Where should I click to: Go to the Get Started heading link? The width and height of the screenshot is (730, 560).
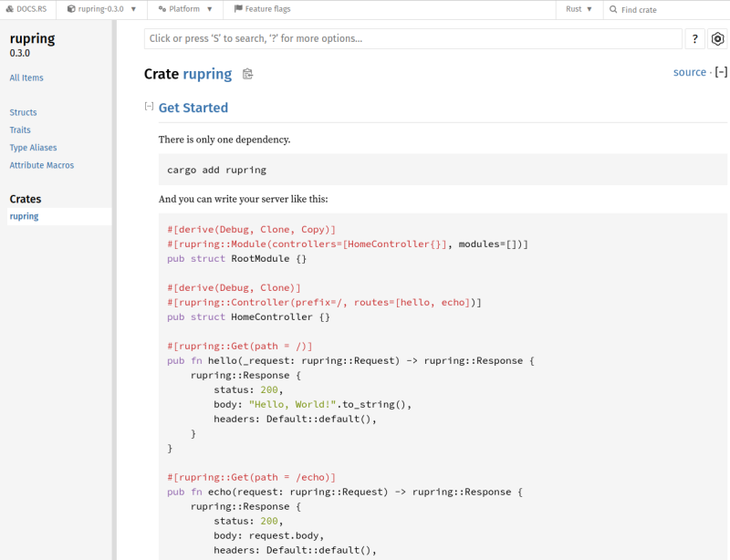(193, 108)
